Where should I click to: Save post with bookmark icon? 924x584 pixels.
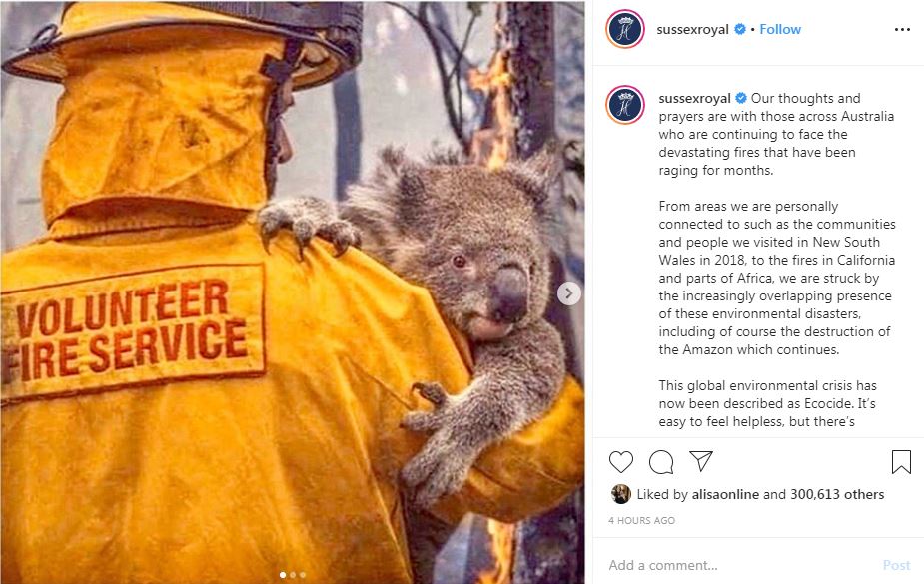[901, 462]
